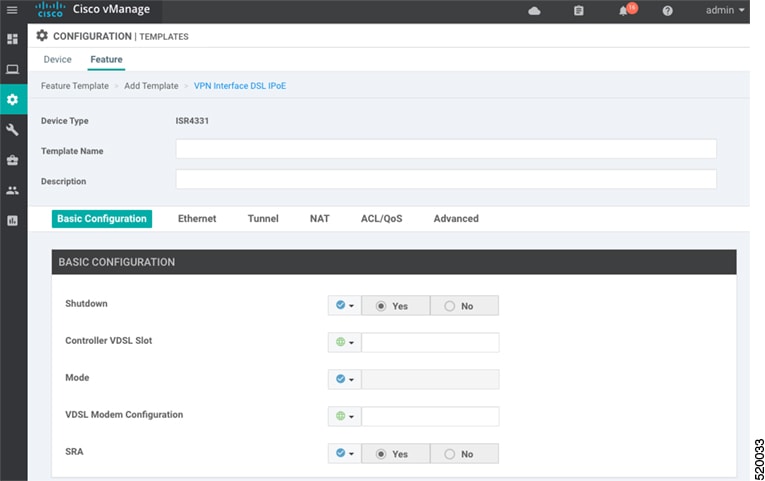Screen dimensions: 765x481
Task: Focus VDSL Modem Configuration input
Action: [430, 416]
